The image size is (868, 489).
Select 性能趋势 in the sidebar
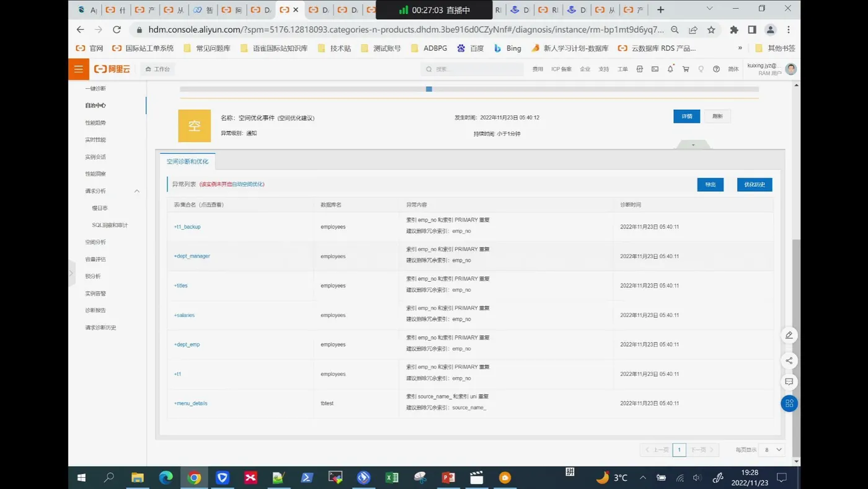click(x=95, y=122)
